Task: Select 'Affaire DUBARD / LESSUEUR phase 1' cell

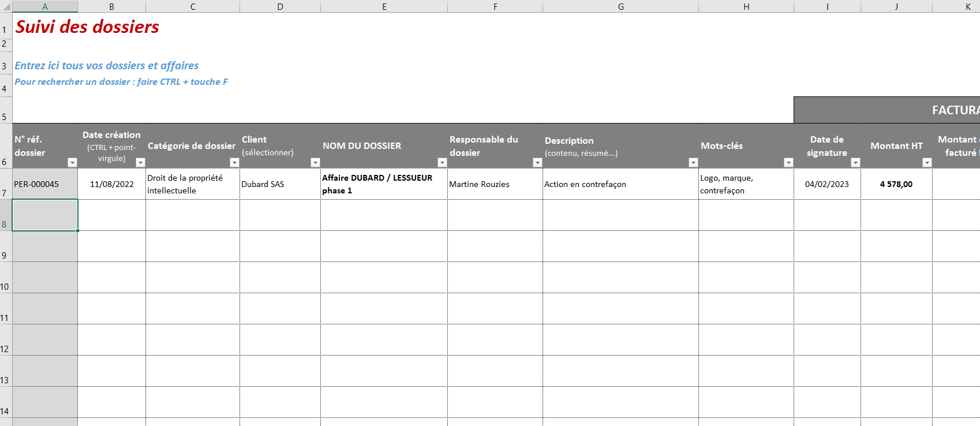Action: [384, 184]
